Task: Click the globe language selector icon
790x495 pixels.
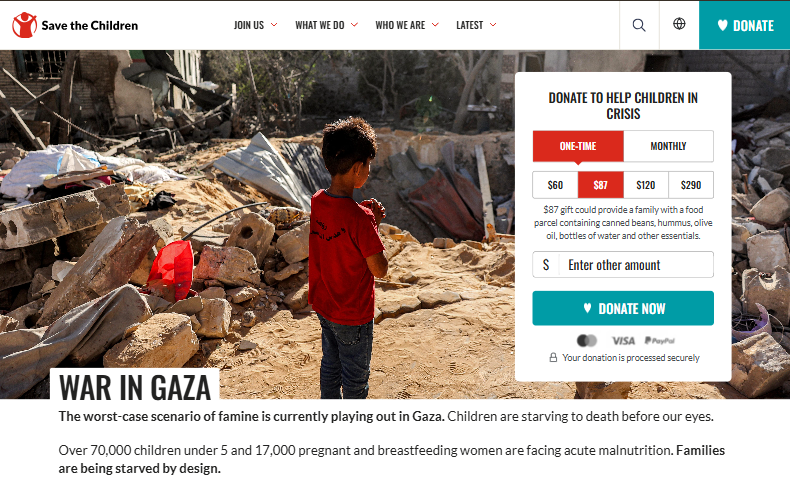Action: [x=679, y=24]
